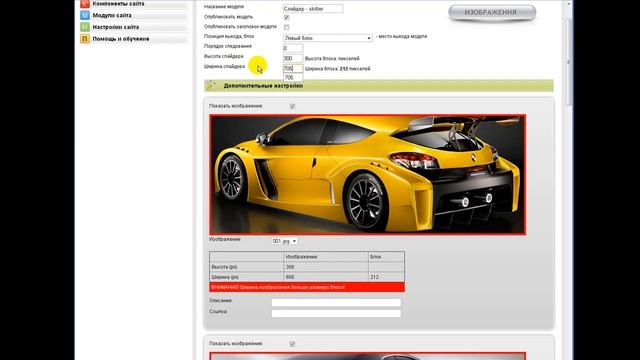Open Модули сайта menu item
This screenshot has width=640, height=360.
coord(112,15)
